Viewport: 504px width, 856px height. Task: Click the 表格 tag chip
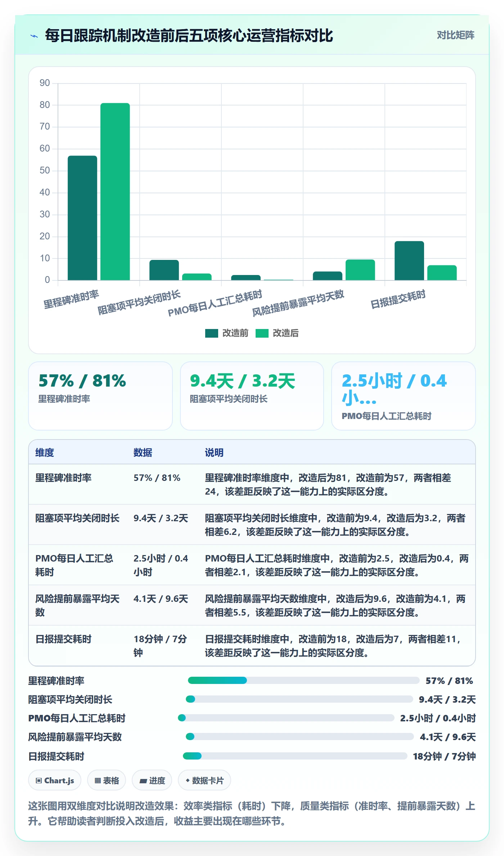pyautogui.click(x=107, y=780)
